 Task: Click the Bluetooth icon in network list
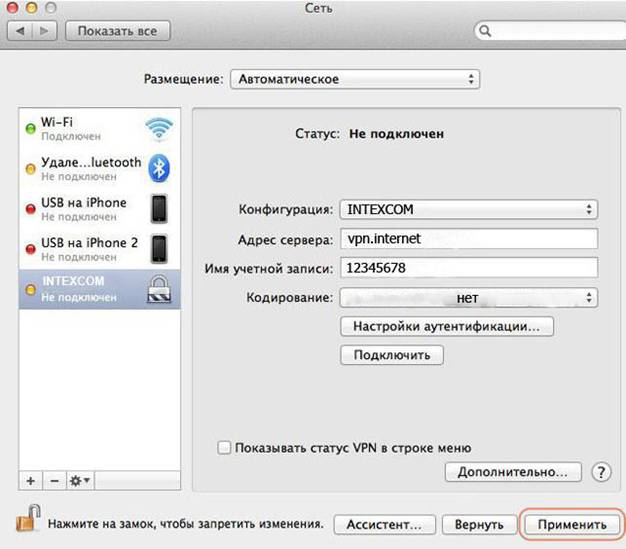[x=159, y=167]
